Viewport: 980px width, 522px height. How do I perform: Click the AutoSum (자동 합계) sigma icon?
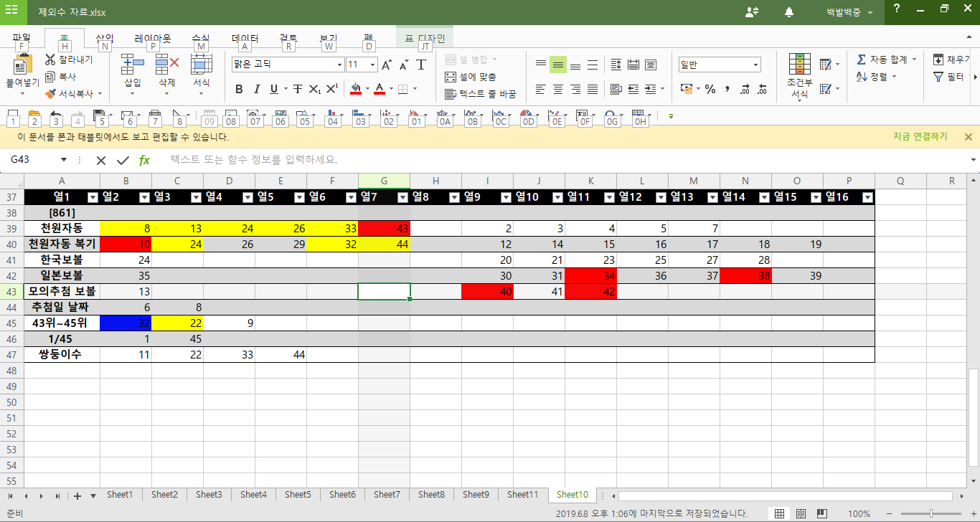point(861,59)
